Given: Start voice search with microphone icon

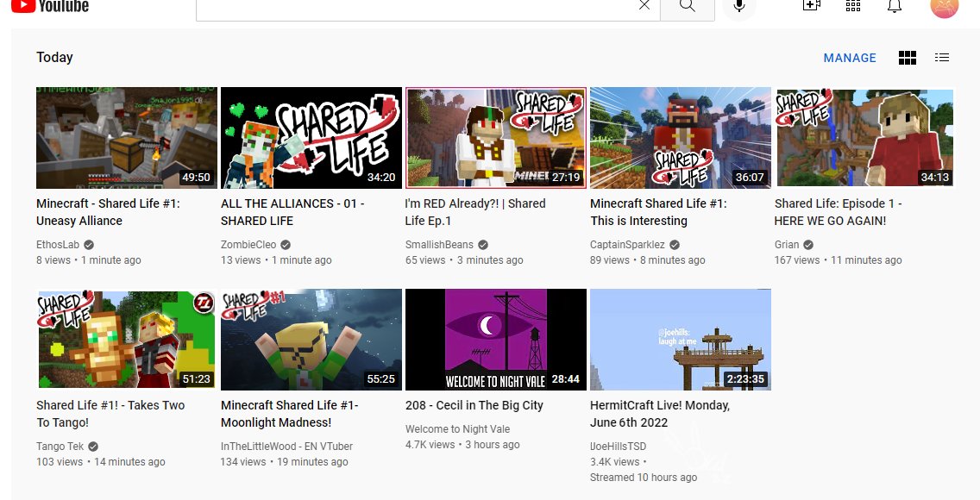Looking at the screenshot, I should coord(739,6).
